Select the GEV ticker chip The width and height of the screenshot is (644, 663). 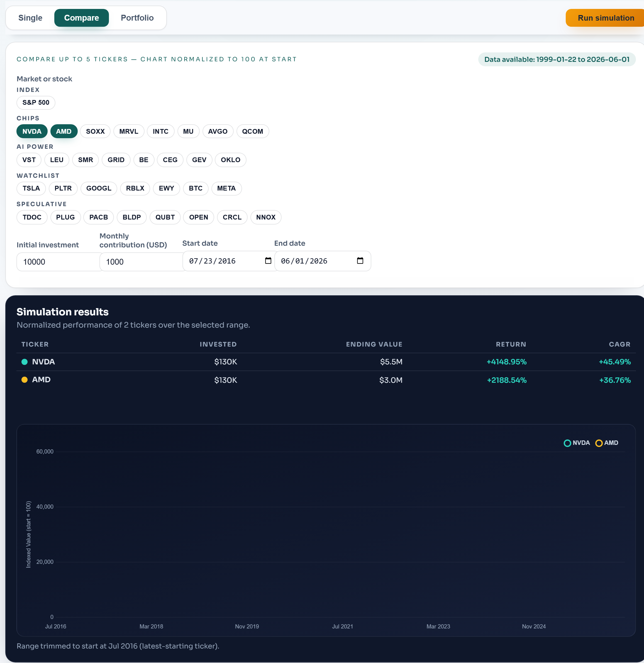(x=199, y=160)
